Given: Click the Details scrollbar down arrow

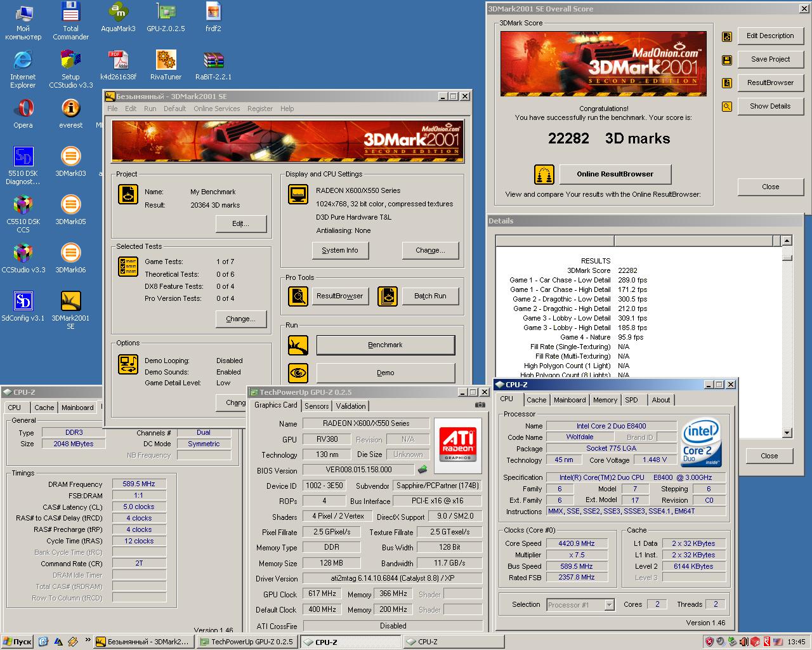Looking at the screenshot, I should [787, 433].
